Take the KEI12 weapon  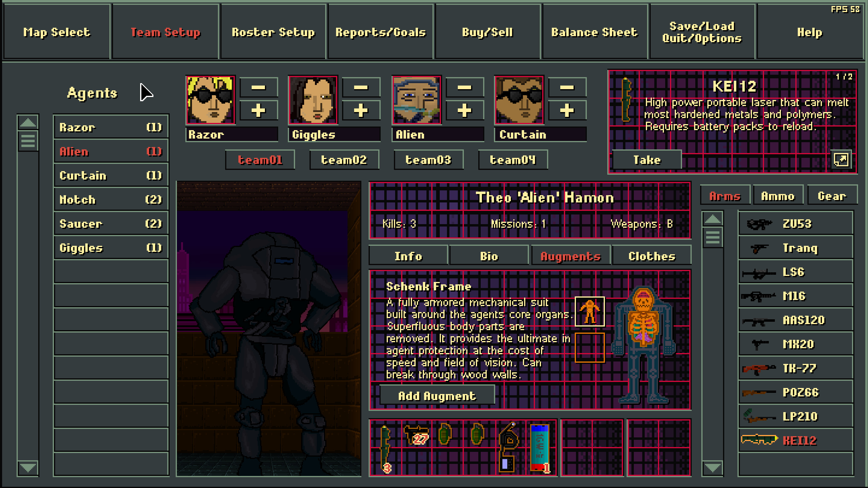tap(646, 160)
